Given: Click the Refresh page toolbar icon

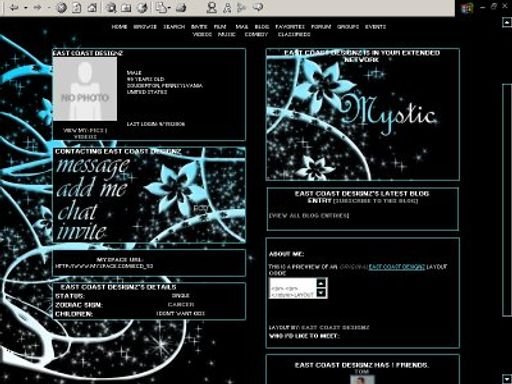Looking at the screenshot, I should pos(77,8).
